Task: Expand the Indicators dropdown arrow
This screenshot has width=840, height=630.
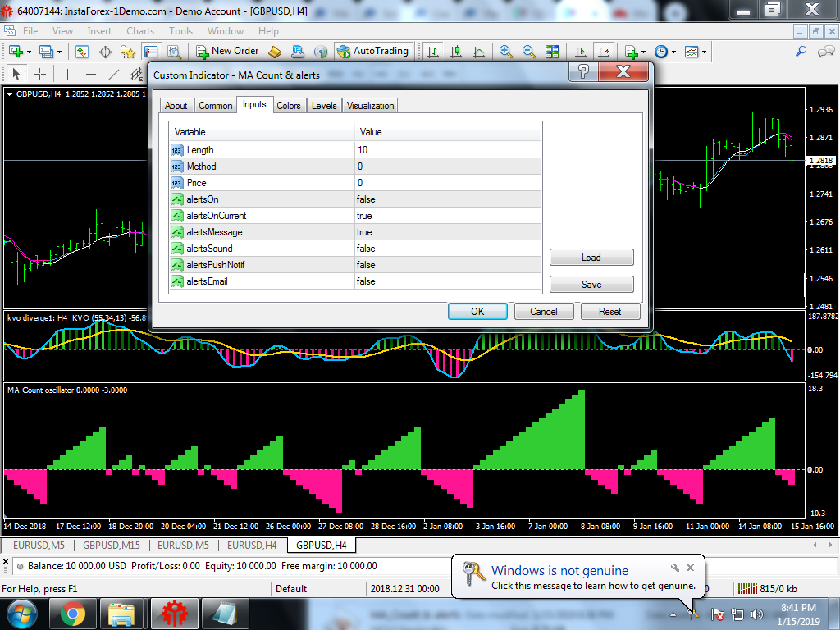Action: point(643,52)
